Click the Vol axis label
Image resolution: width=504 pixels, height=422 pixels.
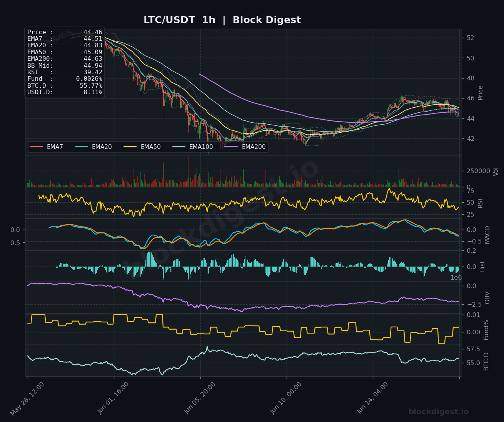coord(496,171)
